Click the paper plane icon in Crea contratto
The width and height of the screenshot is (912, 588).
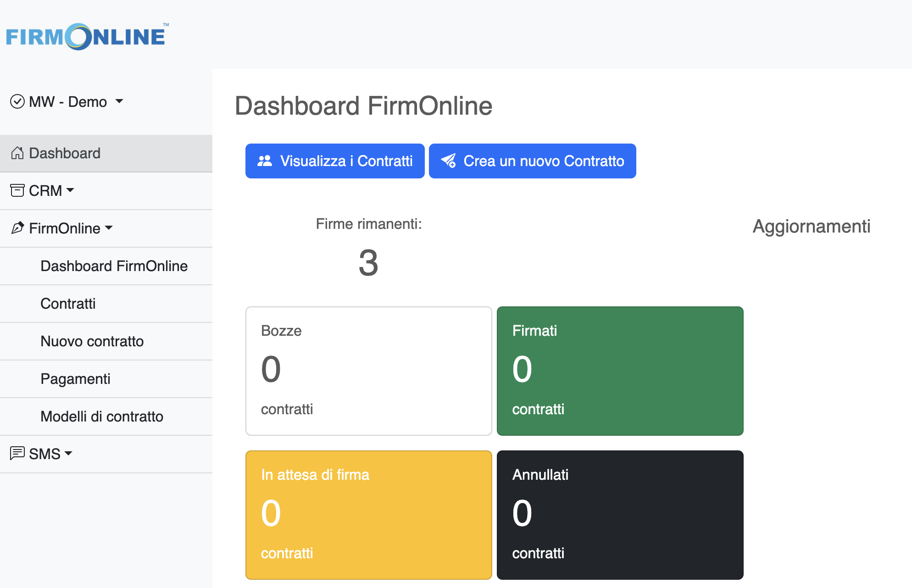click(x=448, y=161)
